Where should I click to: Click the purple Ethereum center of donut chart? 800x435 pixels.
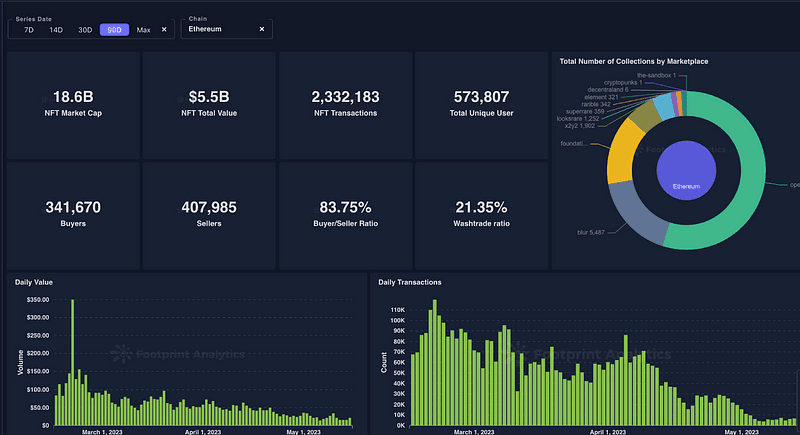pyautogui.click(x=686, y=170)
